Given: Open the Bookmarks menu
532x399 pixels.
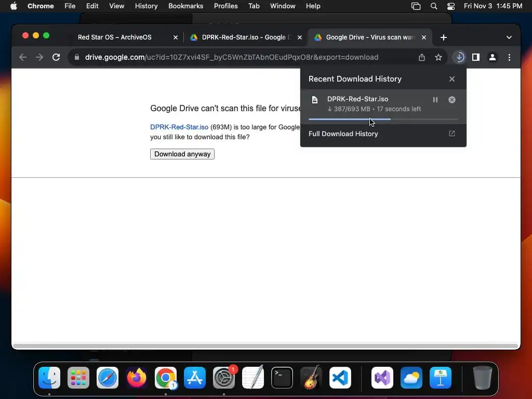Looking at the screenshot, I should (185, 6).
